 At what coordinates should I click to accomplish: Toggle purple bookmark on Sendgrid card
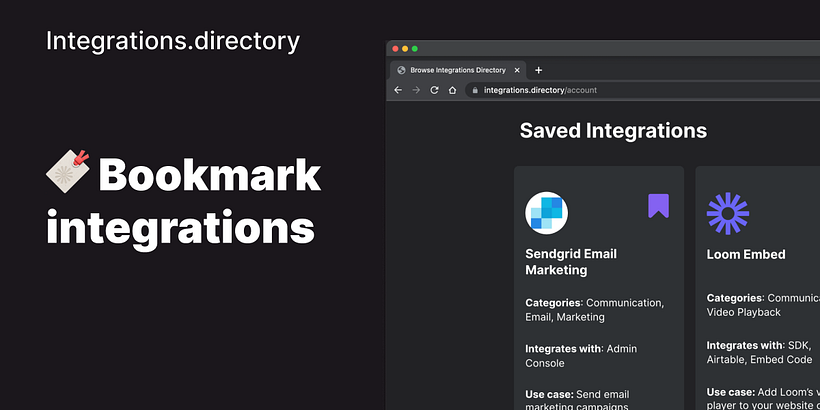(658, 206)
